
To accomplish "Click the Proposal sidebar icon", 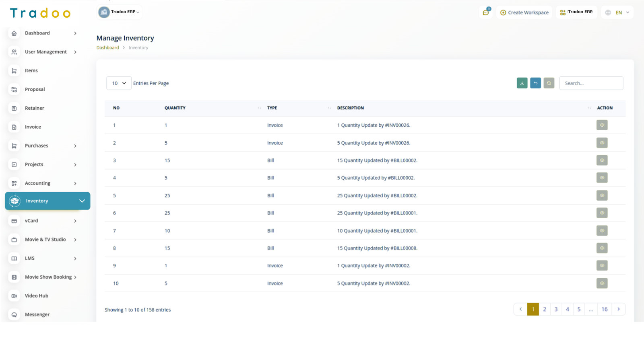I will [14, 89].
